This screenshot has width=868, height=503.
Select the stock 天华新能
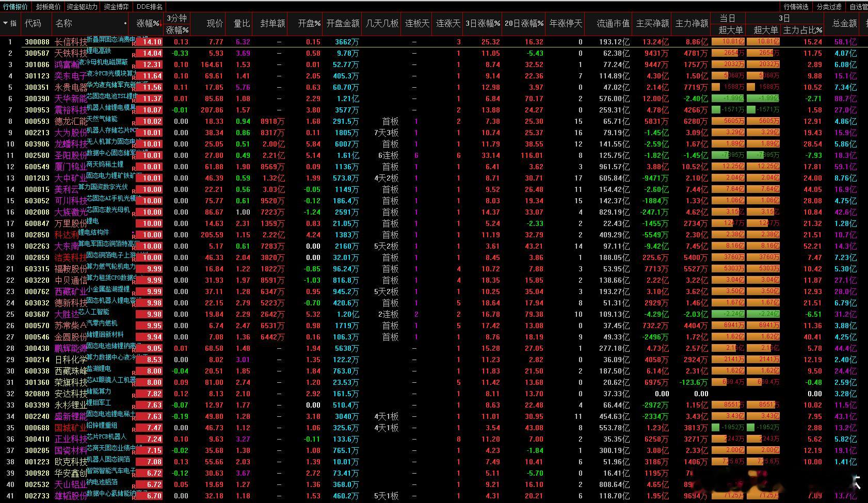click(71, 99)
